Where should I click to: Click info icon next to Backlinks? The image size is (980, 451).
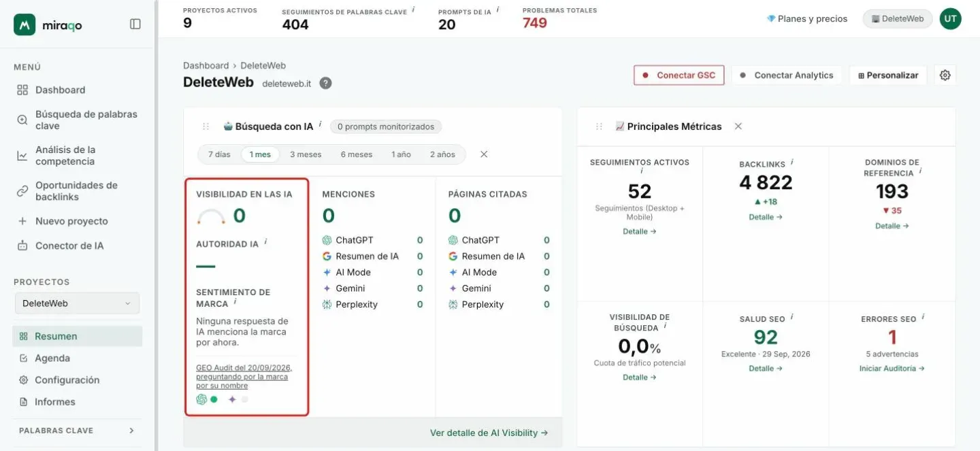click(x=792, y=162)
